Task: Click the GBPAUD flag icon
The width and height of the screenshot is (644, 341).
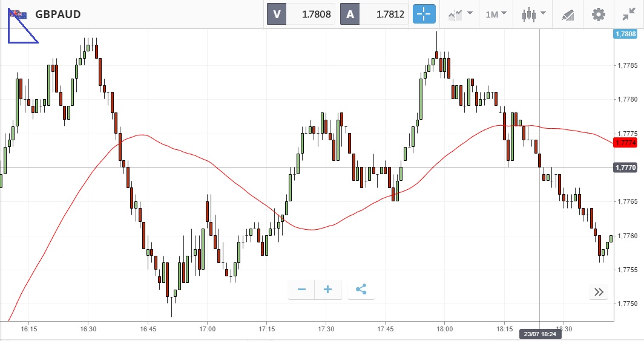Action: pyautogui.click(x=18, y=14)
